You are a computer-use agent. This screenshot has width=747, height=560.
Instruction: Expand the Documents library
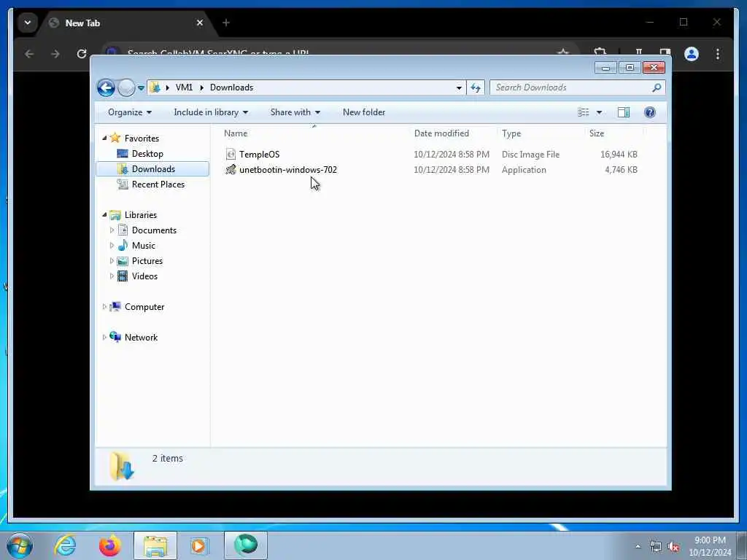112,230
